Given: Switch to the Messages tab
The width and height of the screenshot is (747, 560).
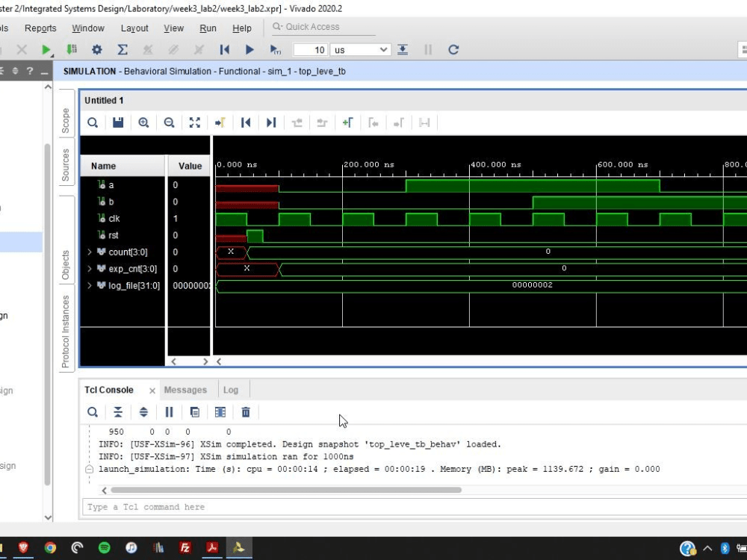Looking at the screenshot, I should tap(185, 389).
